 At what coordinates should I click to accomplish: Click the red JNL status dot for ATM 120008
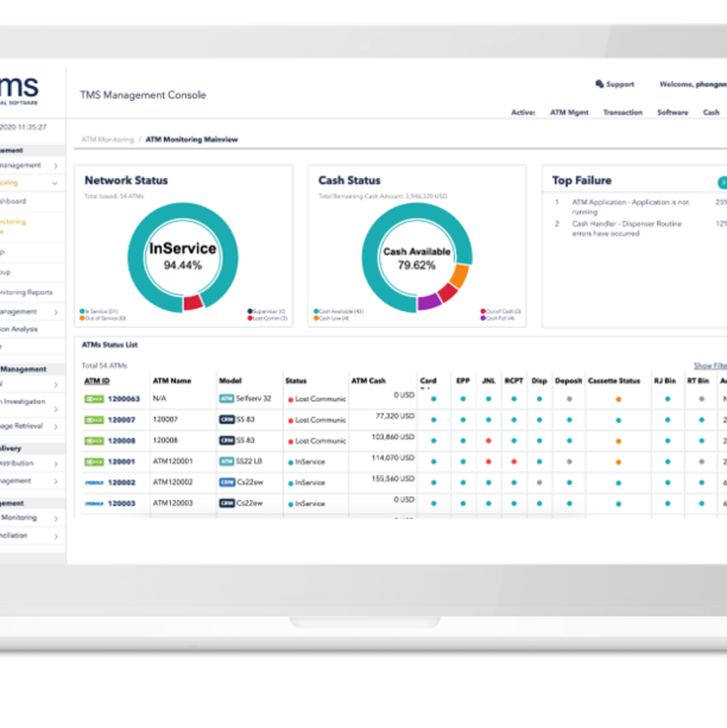click(x=489, y=441)
